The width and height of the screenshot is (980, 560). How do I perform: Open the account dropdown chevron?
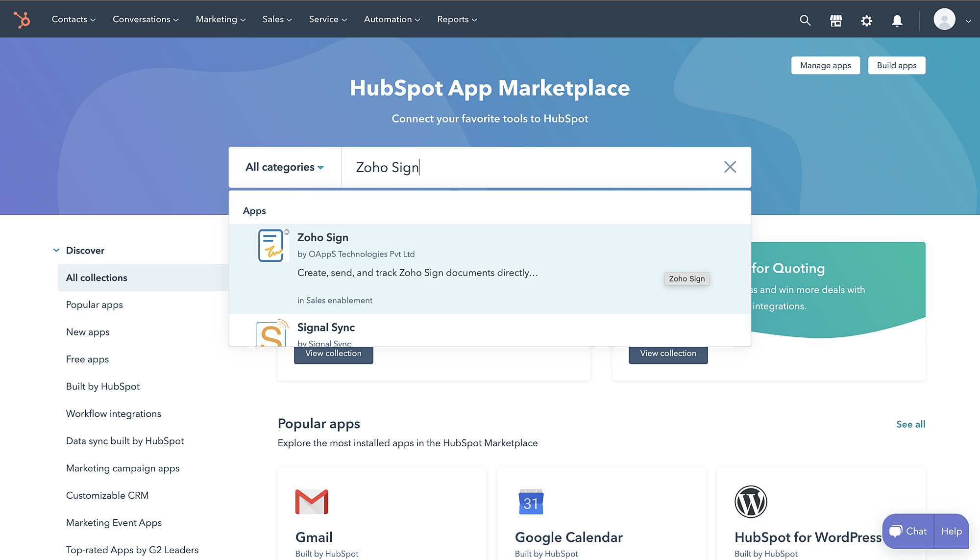[968, 21]
